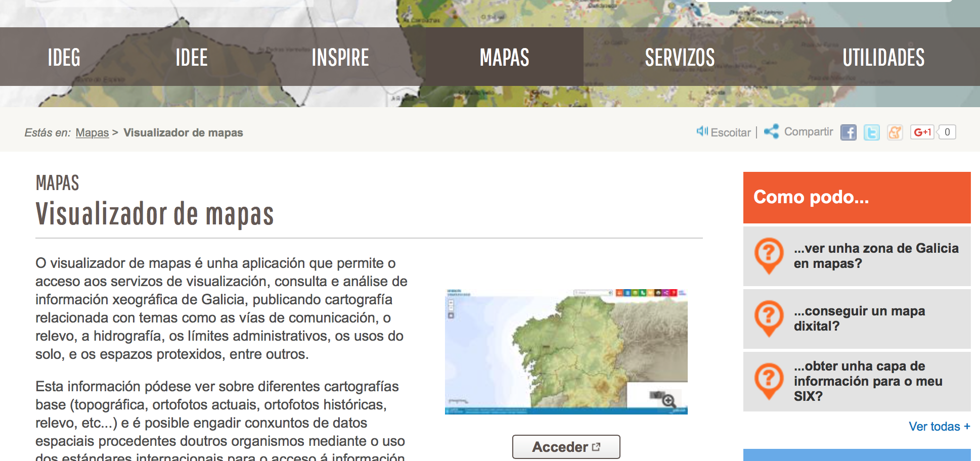
Task: Click question mark icon beside 'conseguir un mapa'
Action: (769, 318)
